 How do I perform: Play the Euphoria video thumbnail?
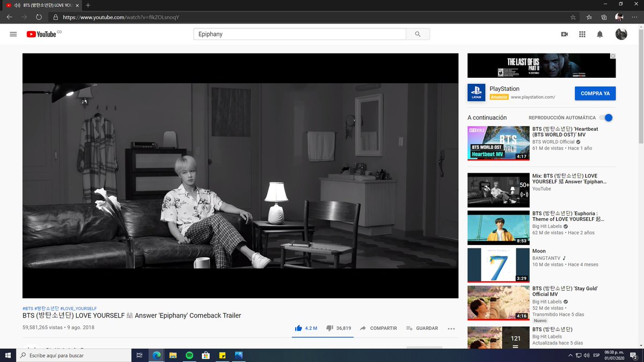click(x=499, y=228)
